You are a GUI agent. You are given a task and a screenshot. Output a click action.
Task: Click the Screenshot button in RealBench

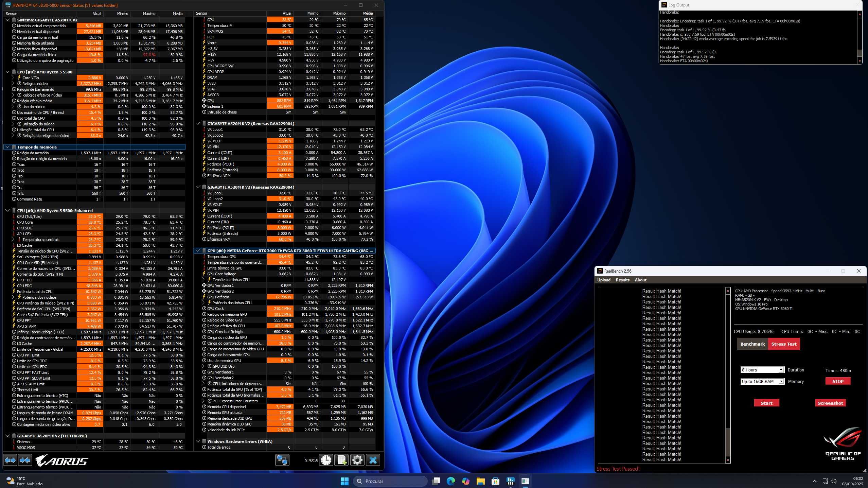click(830, 403)
